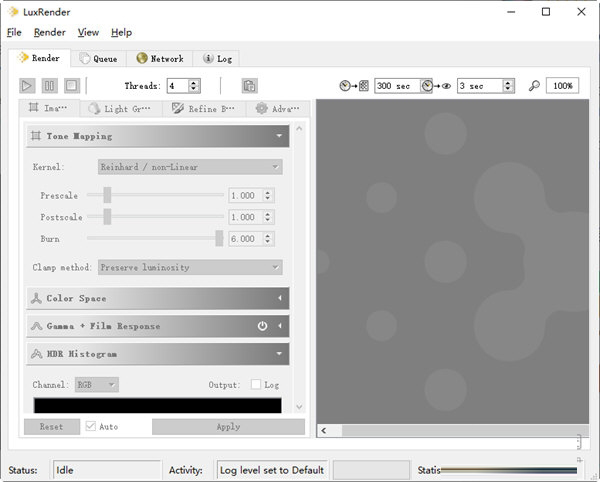Image resolution: width=600 pixels, height=482 pixels.
Task: Adjust the Burn slider handle
Action: click(219, 238)
